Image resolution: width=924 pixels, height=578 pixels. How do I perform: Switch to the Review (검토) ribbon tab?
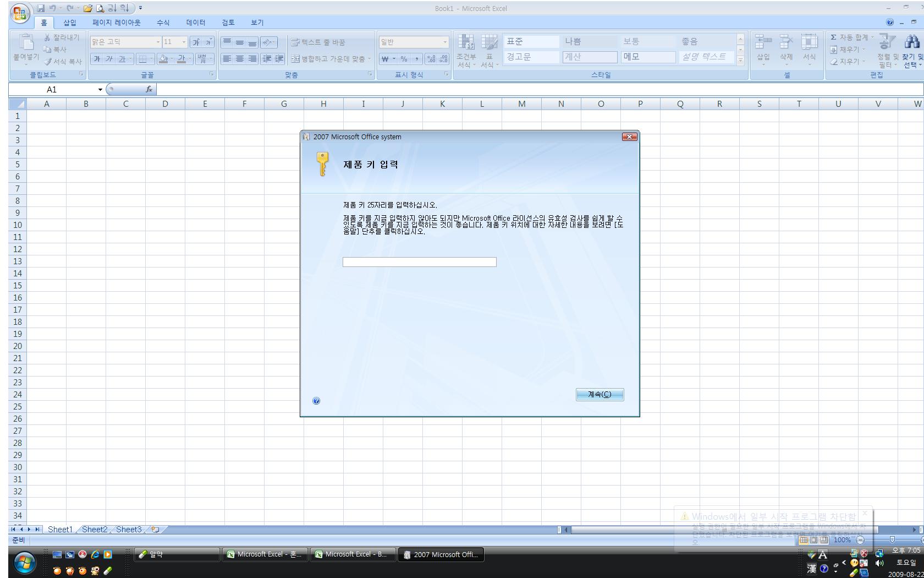228,23
